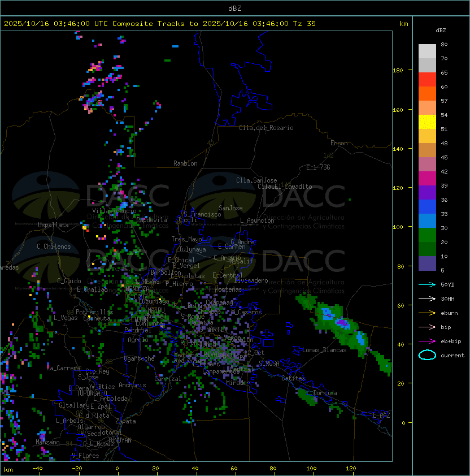
Task: Click the 'eburn' legend label
Action: [x=449, y=313]
